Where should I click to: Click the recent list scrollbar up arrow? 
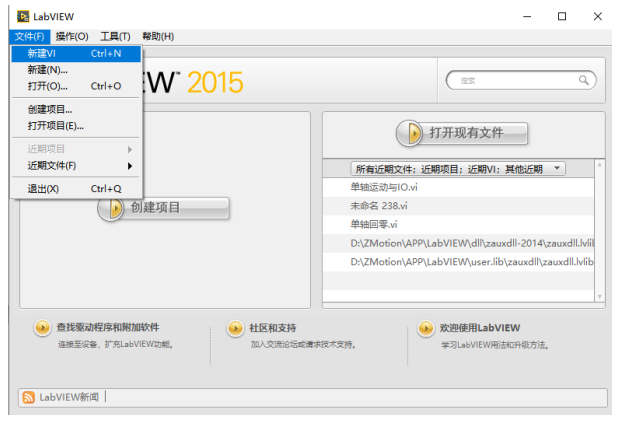point(599,165)
